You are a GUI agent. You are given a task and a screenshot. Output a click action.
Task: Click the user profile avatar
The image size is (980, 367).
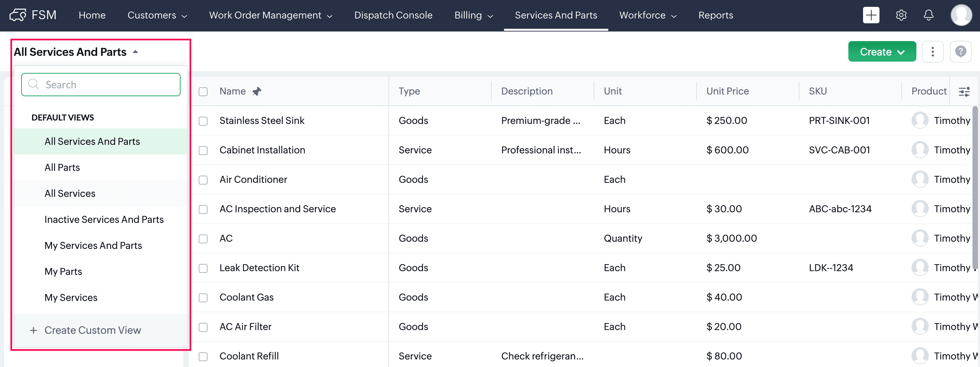pos(961,15)
